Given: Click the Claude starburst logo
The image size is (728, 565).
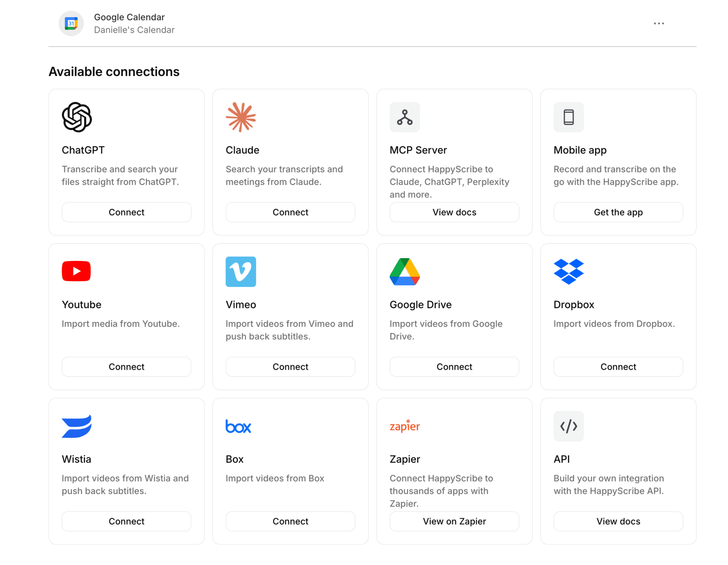Looking at the screenshot, I should [x=241, y=117].
